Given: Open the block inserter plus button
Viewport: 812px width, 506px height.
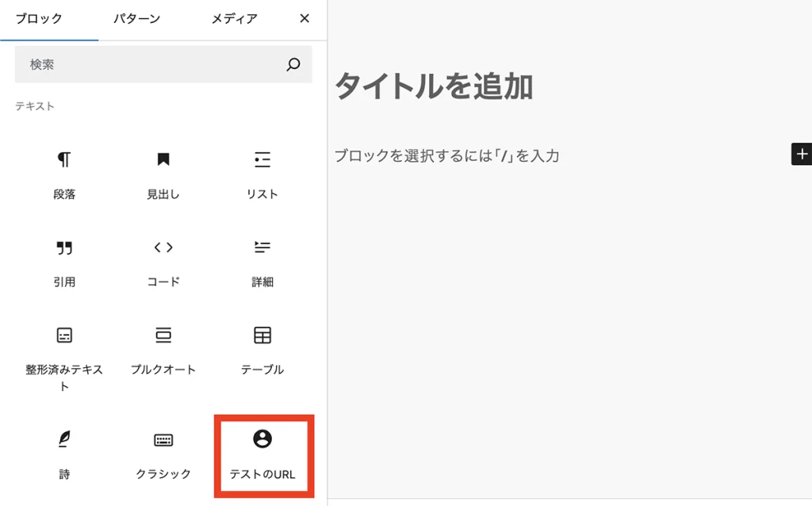Looking at the screenshot, I should point(802,154).
